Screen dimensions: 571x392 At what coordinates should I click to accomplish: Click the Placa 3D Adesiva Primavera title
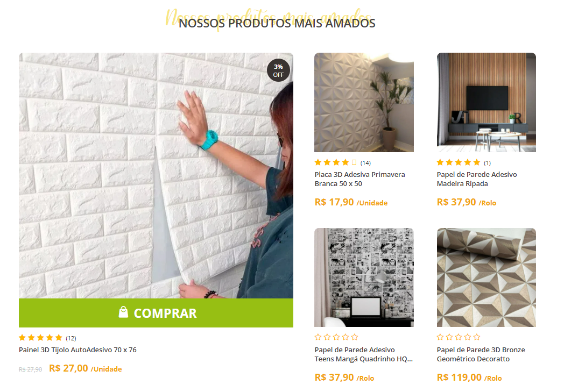coord(360,179)
